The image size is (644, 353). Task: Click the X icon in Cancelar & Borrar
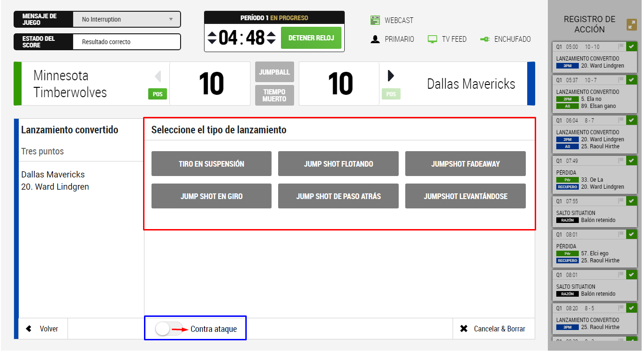(x=464, y=329)
